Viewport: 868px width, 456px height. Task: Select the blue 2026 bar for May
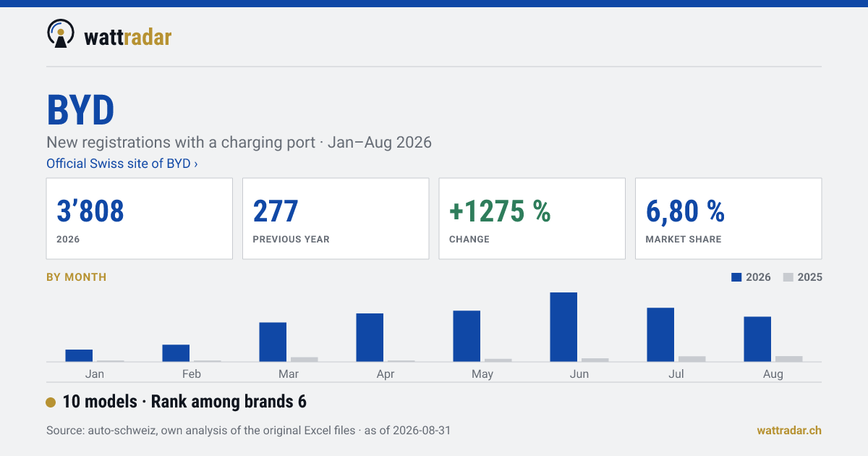tap(467, 336)
